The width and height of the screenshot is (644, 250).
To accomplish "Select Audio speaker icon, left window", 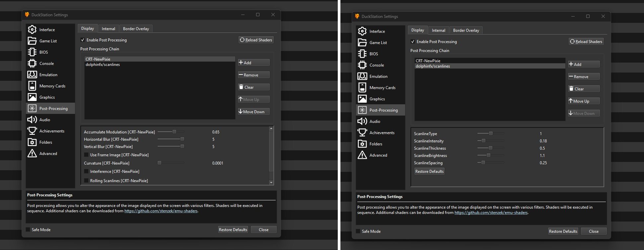I will (32, 120).
